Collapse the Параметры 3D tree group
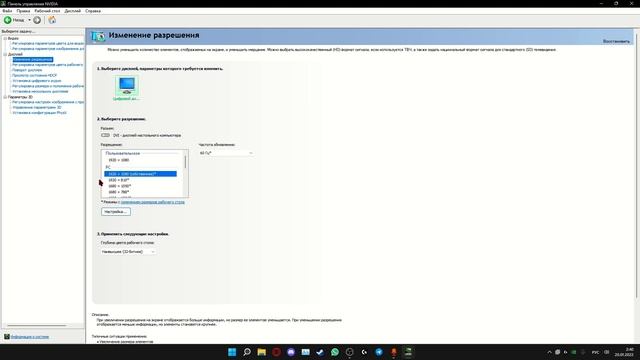 coord(5,97)
